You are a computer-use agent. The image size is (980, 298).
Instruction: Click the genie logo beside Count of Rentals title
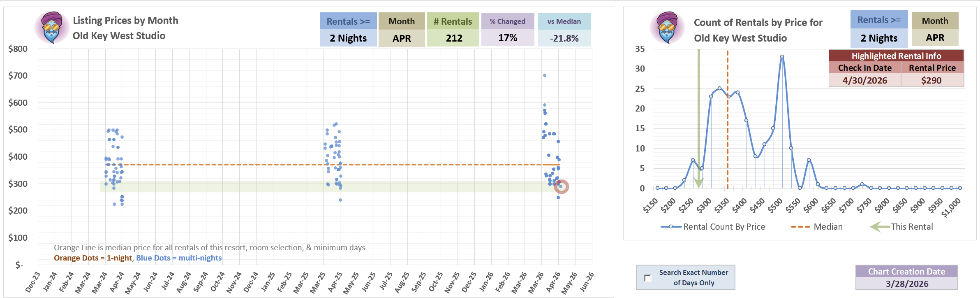pos(667,28)
